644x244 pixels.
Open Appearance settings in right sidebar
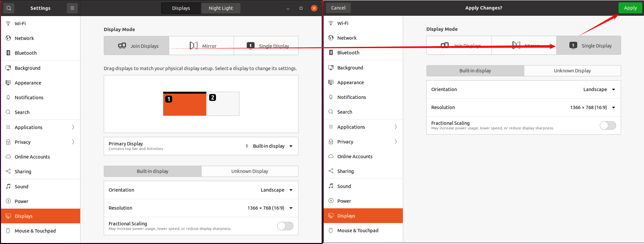pos(363,83)
